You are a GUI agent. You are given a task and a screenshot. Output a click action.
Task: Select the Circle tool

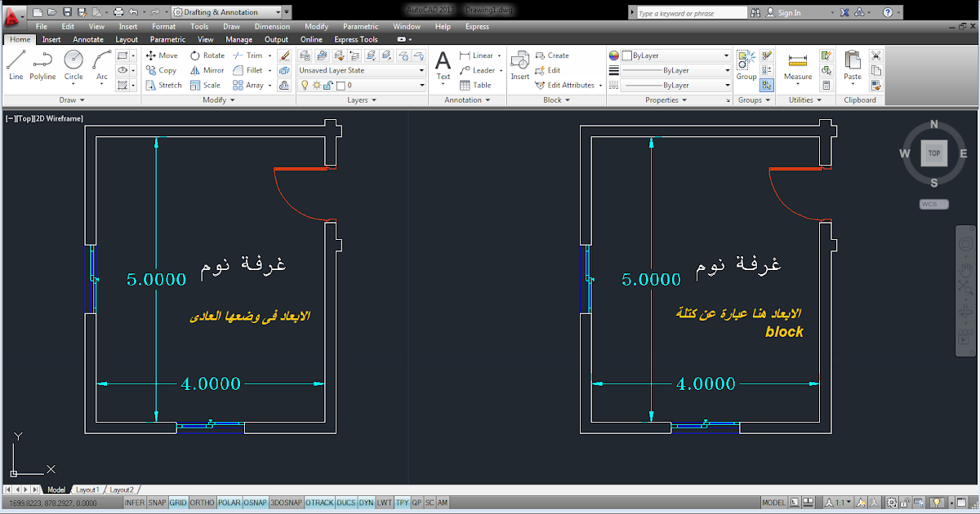click(x=73, y=65)
